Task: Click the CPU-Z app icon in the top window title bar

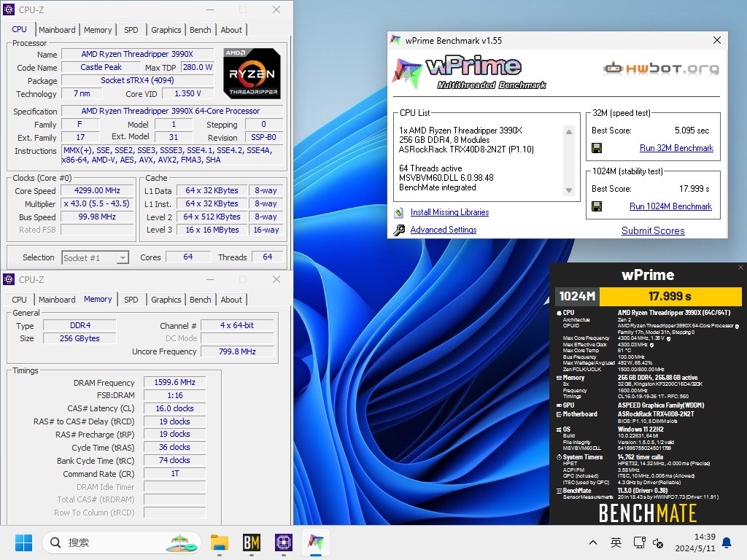Action: [9, 9]
